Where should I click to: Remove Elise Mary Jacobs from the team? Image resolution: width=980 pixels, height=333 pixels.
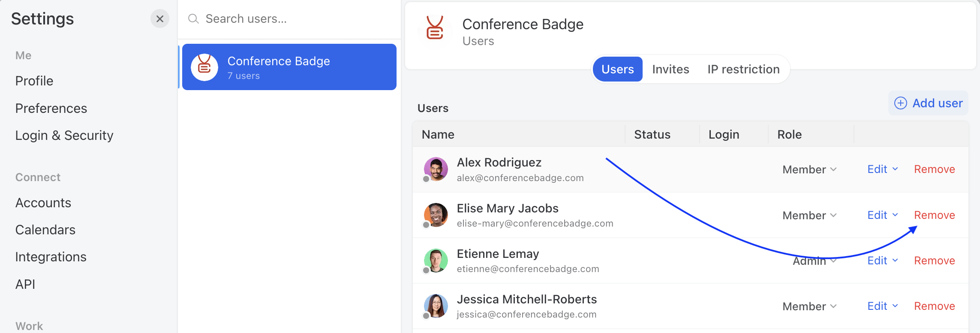(x=935, y=215)
